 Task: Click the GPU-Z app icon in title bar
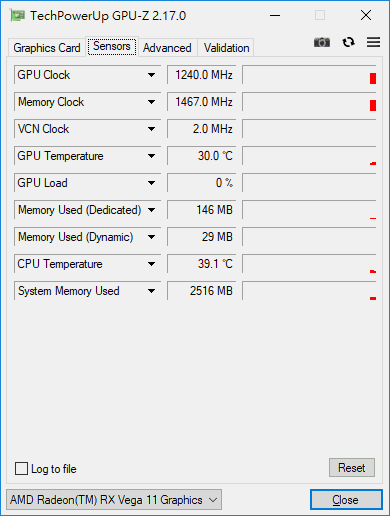tap(18, 16)
